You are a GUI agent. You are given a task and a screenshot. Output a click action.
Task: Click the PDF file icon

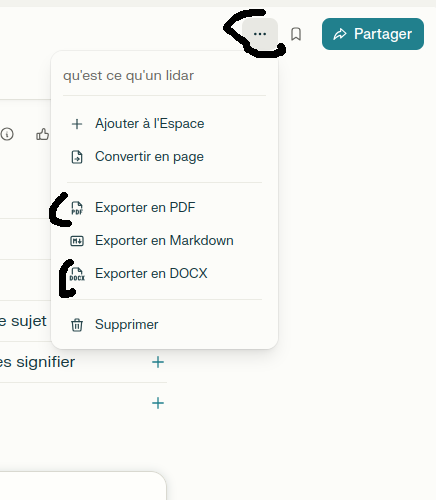[x=77, y=208]
